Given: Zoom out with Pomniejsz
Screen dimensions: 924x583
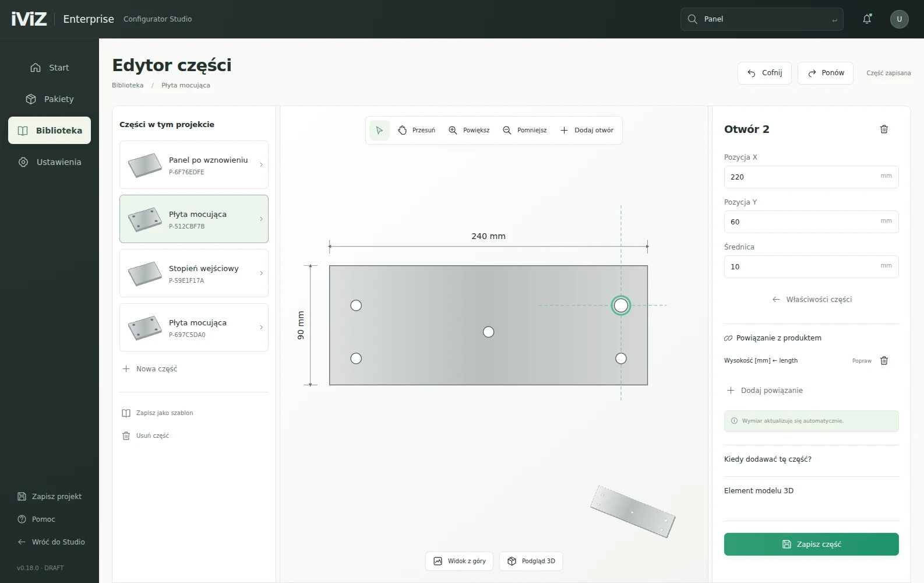Looking at the screenshot, I should [525, 130].
